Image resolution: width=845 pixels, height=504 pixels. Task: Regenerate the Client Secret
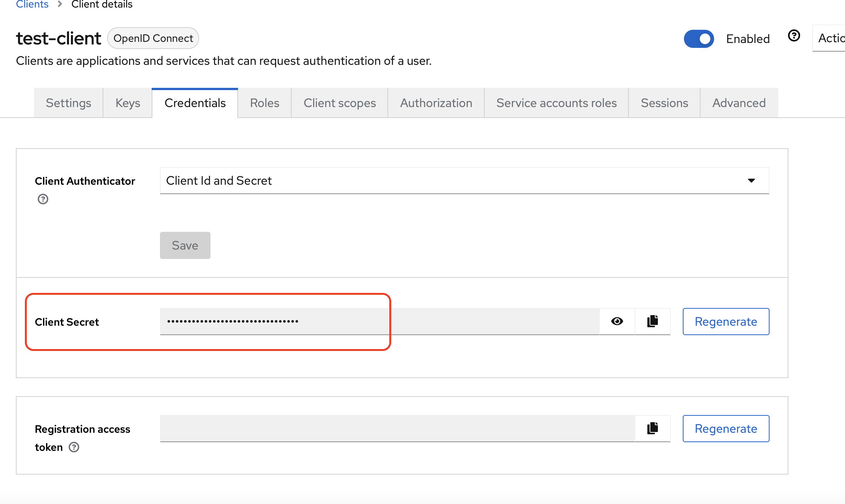tap(726, 321)
